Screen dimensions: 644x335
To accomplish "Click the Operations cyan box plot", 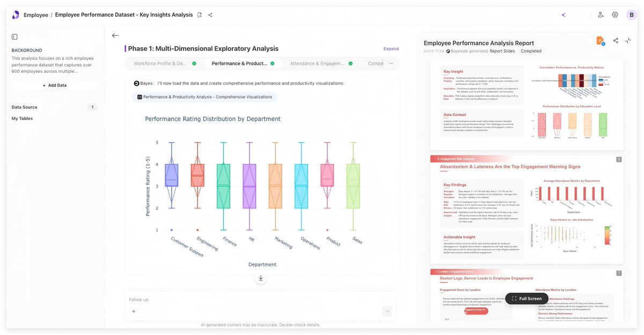I will coord(301,186).
